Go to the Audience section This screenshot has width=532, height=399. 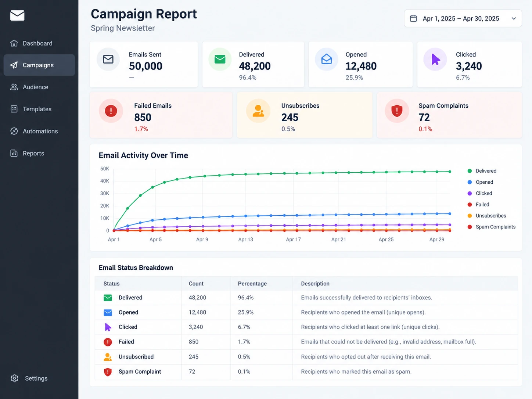tap(39, 87)
